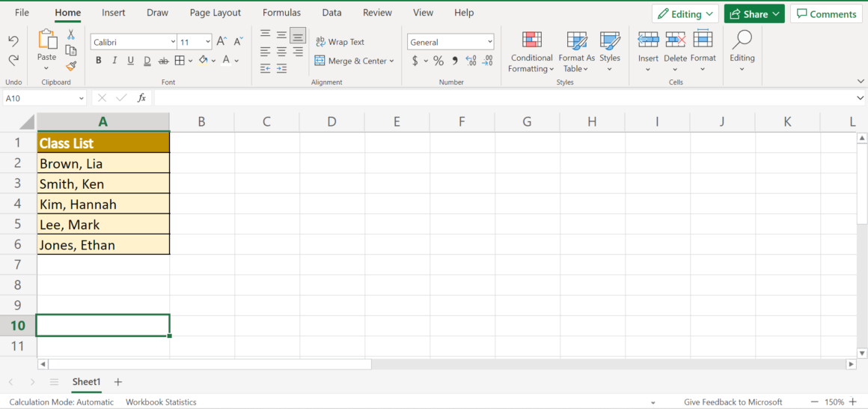Click the formula bar enter checkmark

tap(121, 98)
